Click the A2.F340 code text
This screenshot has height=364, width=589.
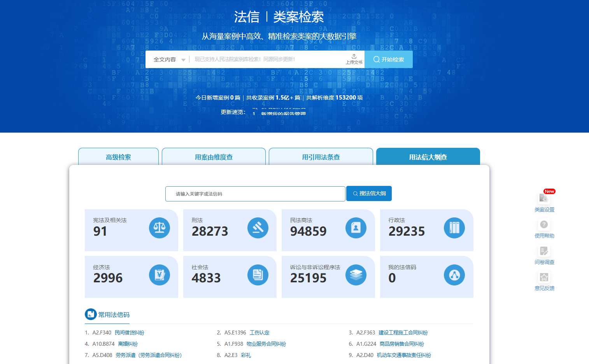pyautogui.click(x=102, y=332)
